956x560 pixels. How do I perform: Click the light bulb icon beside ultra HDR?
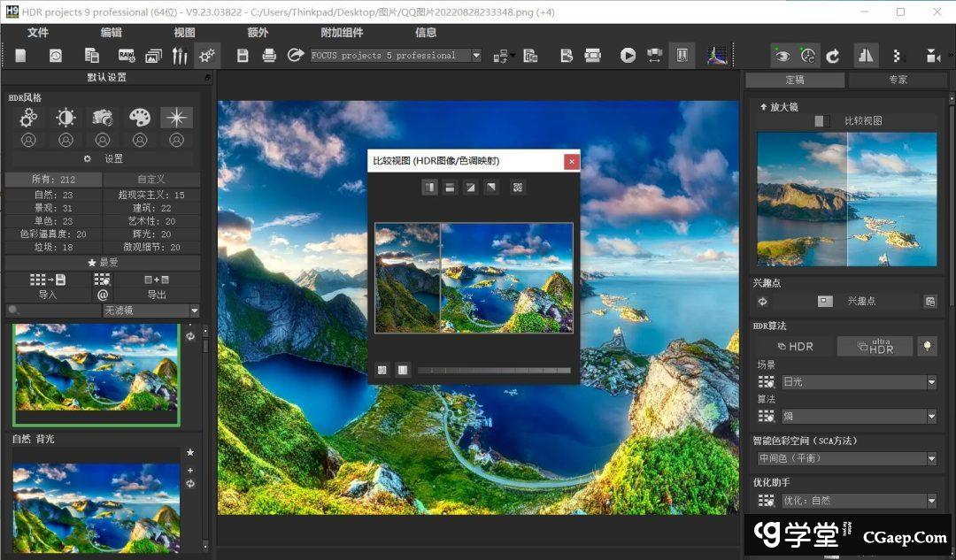pyautogui.click(x=928, y=346)
